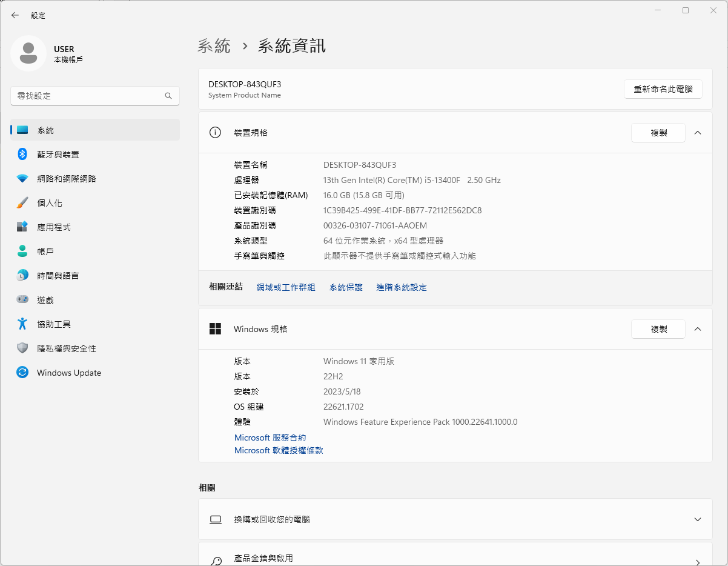Copy device specs with 複製 button
The height and width of the screenshot is (566, 728).
click(658, 133)
